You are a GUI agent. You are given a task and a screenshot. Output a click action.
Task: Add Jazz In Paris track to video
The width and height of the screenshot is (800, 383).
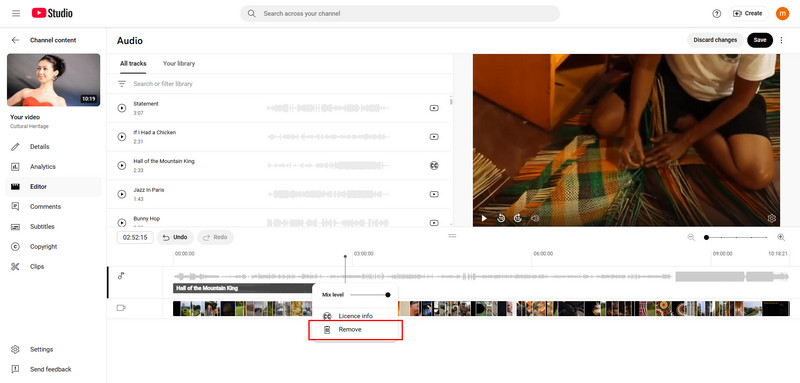434,194
